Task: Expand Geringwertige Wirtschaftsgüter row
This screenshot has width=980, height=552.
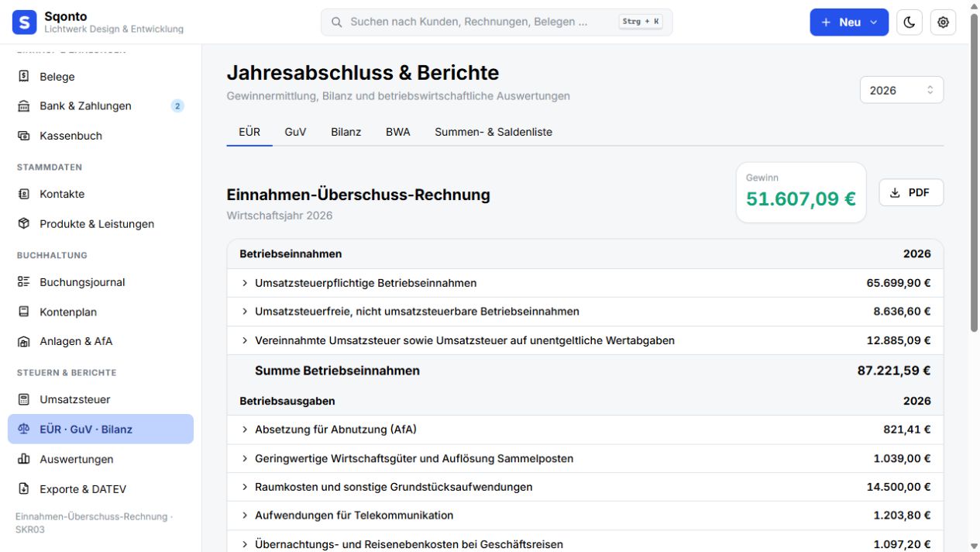Action: pos(586,458)
